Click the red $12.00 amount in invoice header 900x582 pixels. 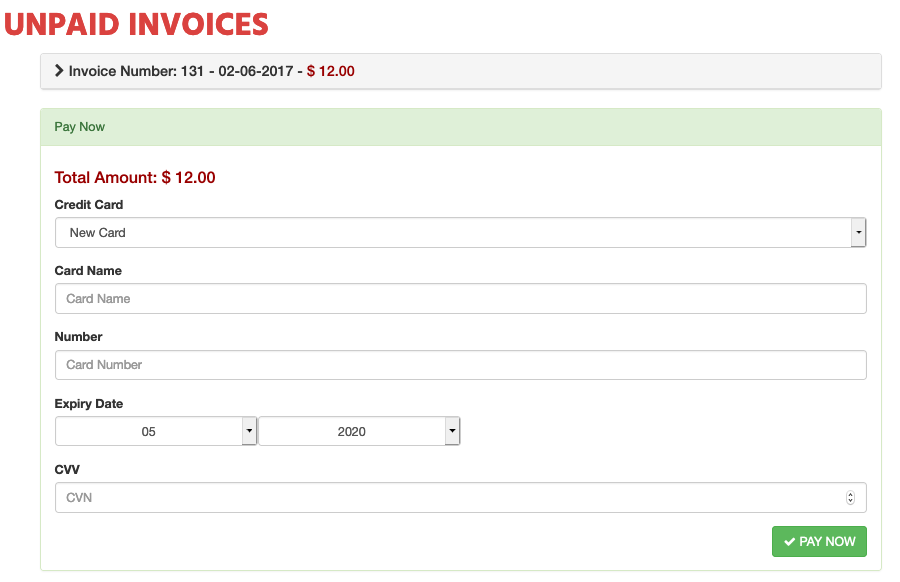(330, 72)
